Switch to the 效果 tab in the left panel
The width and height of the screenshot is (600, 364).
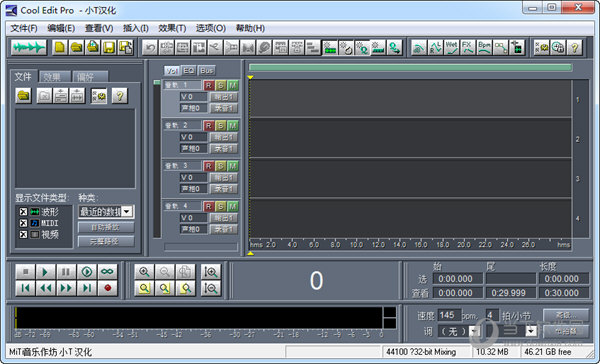55,77
